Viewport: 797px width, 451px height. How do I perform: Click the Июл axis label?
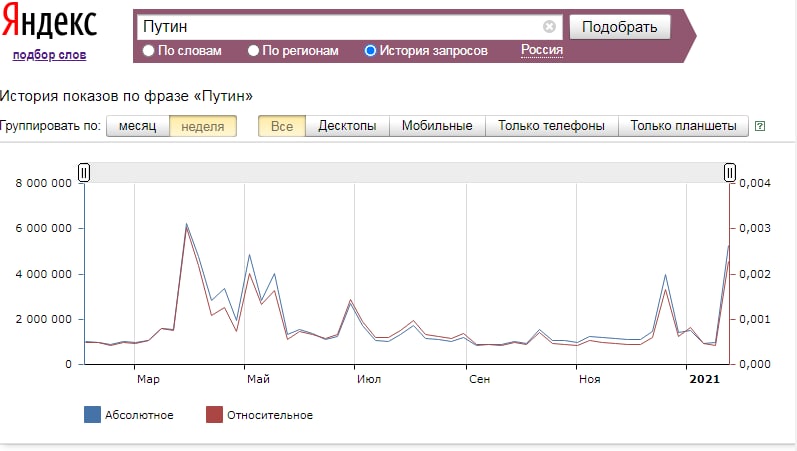[369, 379]
